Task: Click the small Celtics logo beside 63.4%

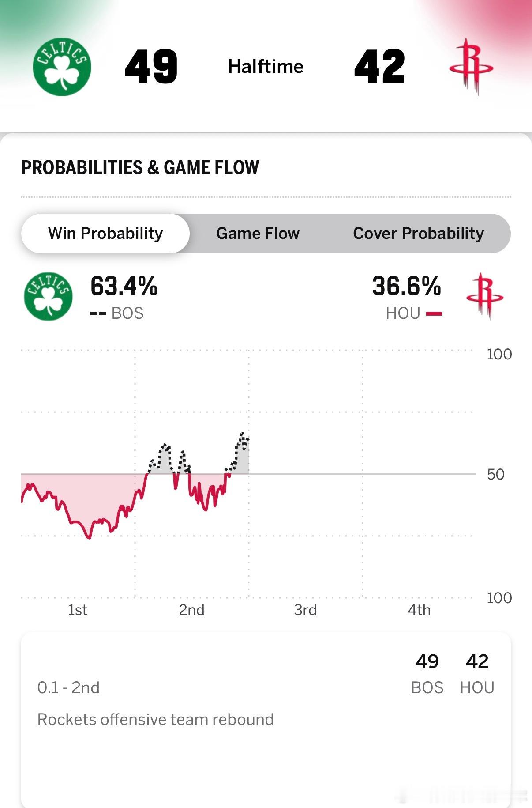Action: coord(48,296)
